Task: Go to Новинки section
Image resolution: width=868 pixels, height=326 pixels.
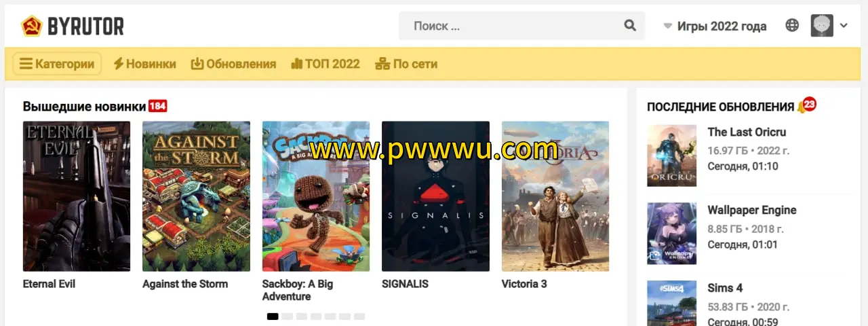Action: click(x=144, y=64)
